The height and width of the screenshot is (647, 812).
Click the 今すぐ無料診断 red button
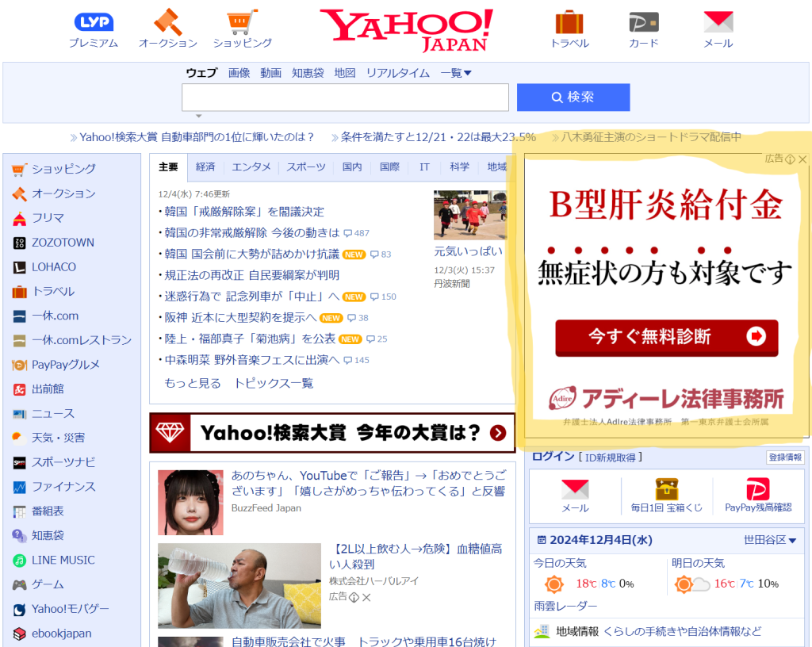pyautogui.click(x=666, y=337)
